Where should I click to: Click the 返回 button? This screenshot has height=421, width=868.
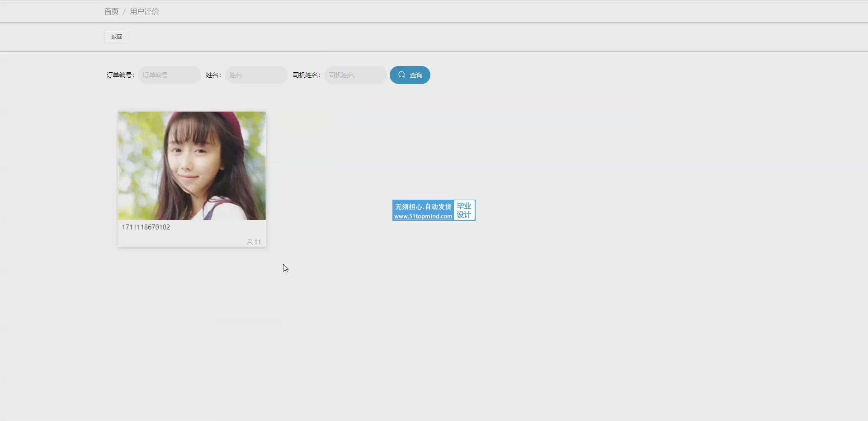coord(117,37)
